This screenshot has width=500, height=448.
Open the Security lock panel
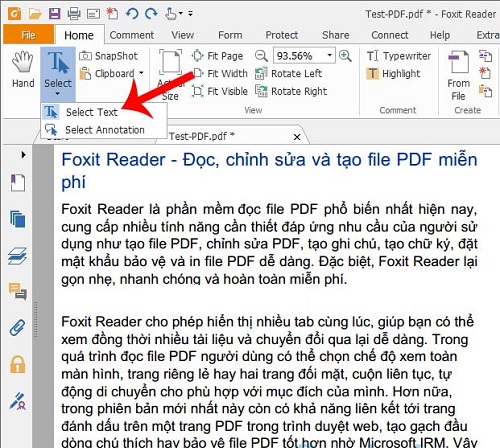(x=18, y=364)
